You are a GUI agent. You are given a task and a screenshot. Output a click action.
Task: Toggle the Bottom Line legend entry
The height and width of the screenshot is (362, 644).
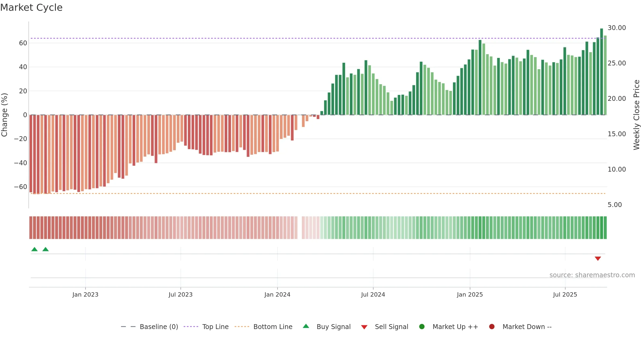tap(264, 327)
